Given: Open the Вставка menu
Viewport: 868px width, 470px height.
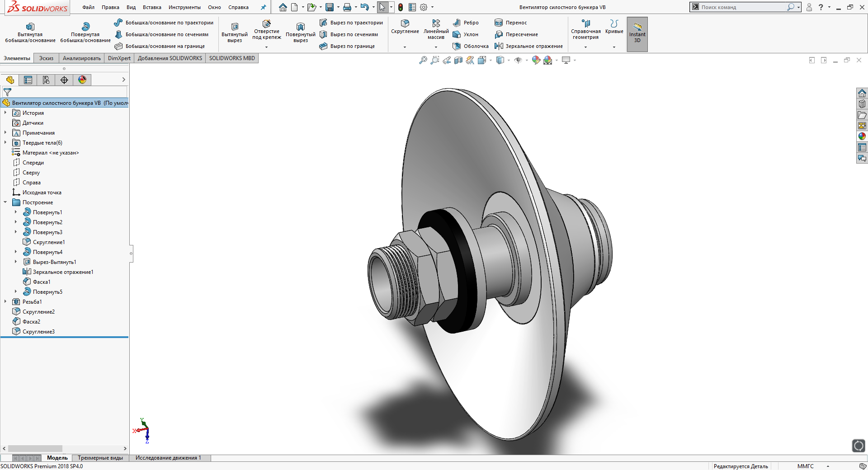Looking at the screenshot, I should [152, 7].
